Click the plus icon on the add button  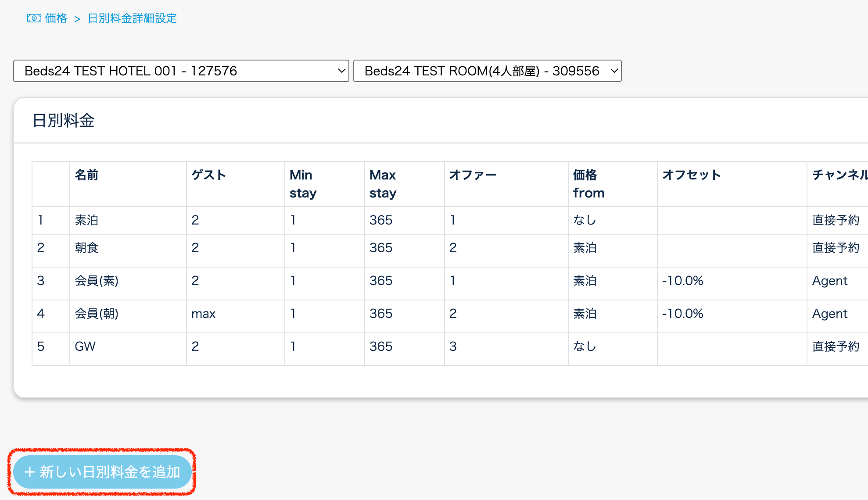tap(29, 472)
